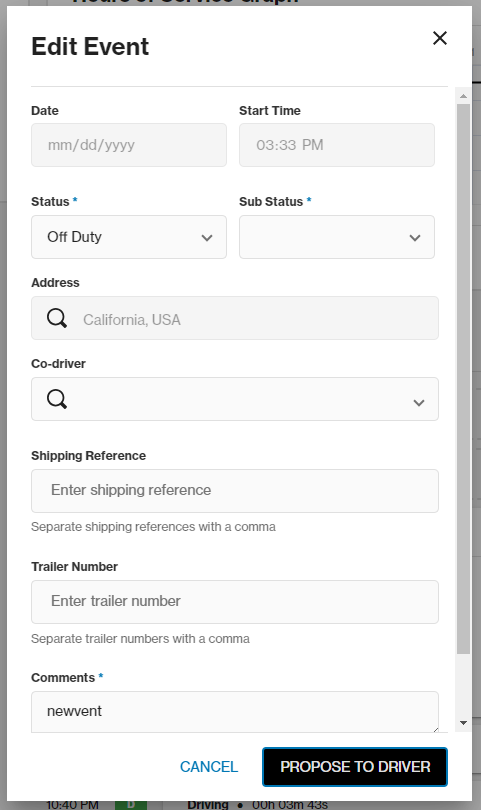This screenshot has width=481, height=810.
Task: Click the Co-driver search magnifier icon
Action: tap(57, 399)
